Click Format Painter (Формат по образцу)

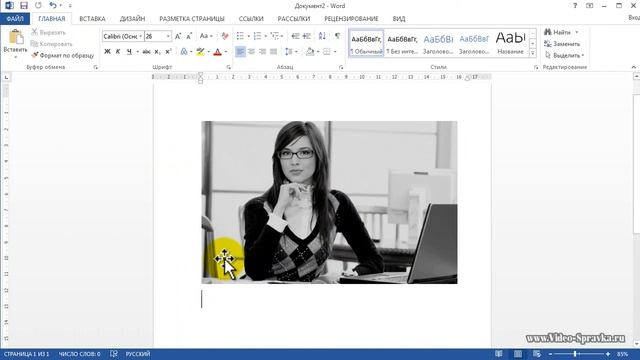coord(62,55)
